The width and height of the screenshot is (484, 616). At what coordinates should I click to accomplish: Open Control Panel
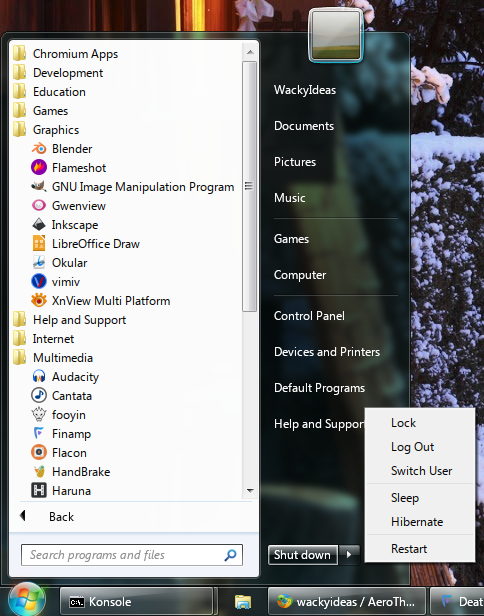point(309,316)
